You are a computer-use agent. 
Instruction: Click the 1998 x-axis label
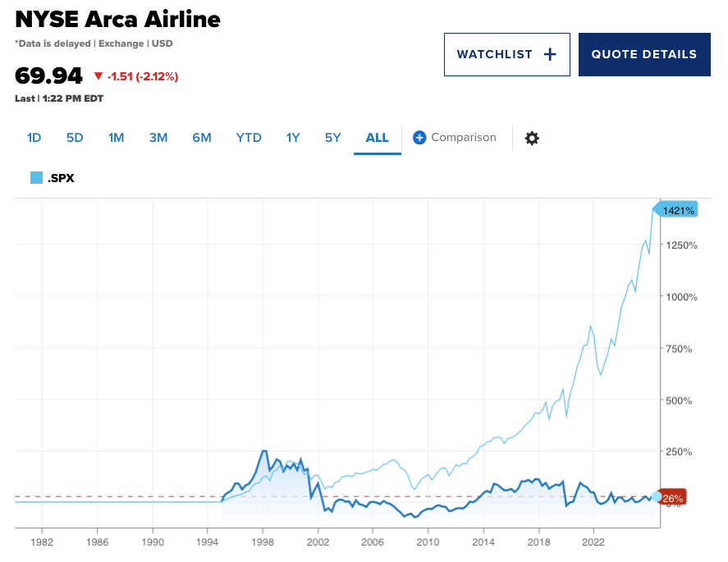point(263,541)
